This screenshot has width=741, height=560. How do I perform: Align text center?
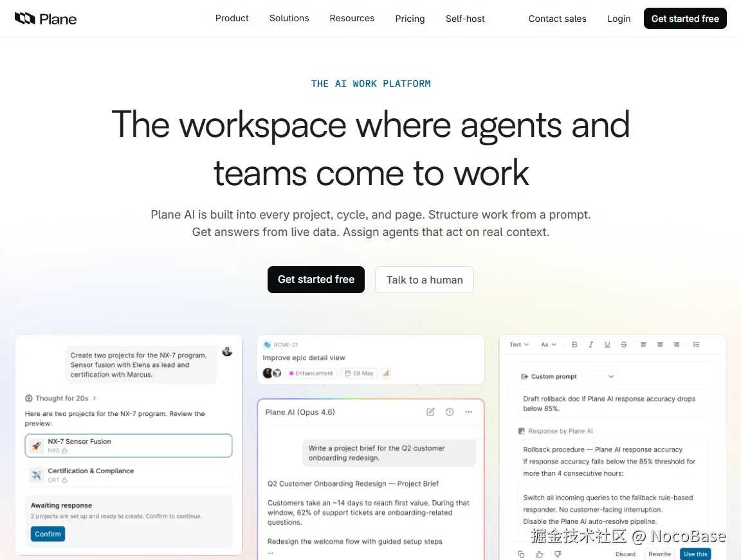(660, 345)
